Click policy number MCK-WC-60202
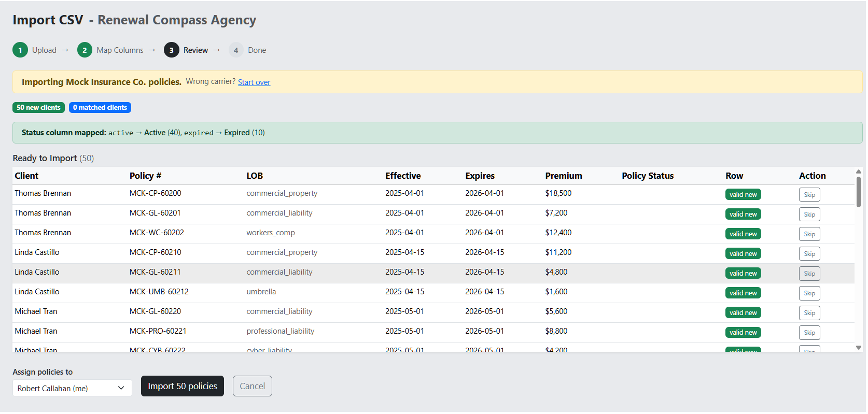 (157, 233)
